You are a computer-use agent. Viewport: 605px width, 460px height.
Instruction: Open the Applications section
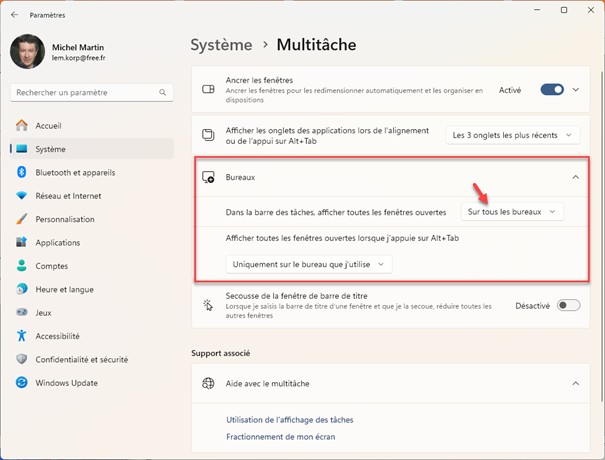(x=57, y=243)
